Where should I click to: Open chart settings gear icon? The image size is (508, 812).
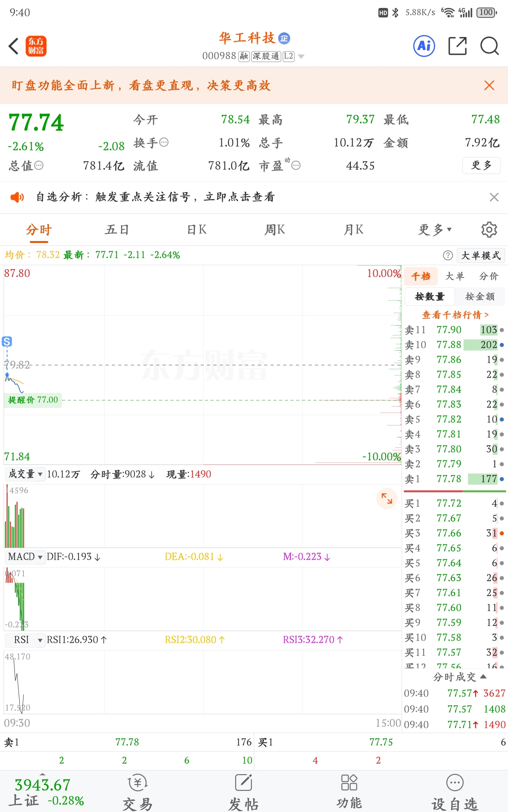point(489,230)
